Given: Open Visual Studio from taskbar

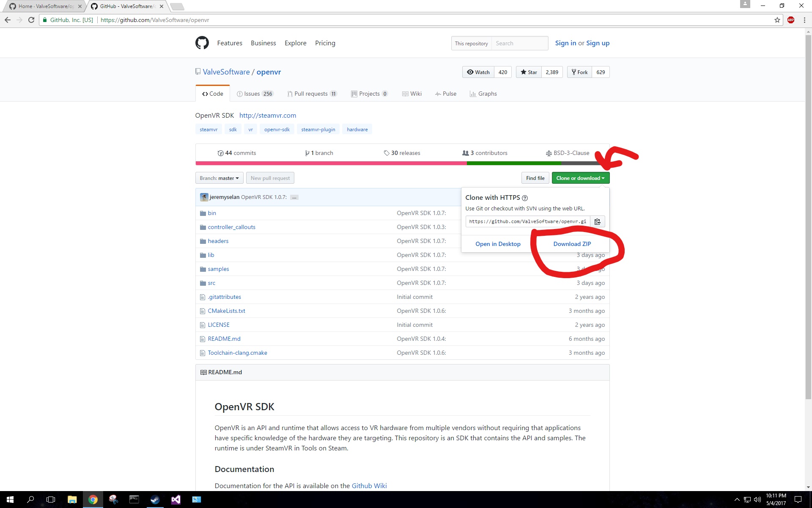Looking at the screenshot, I should 176,500.
